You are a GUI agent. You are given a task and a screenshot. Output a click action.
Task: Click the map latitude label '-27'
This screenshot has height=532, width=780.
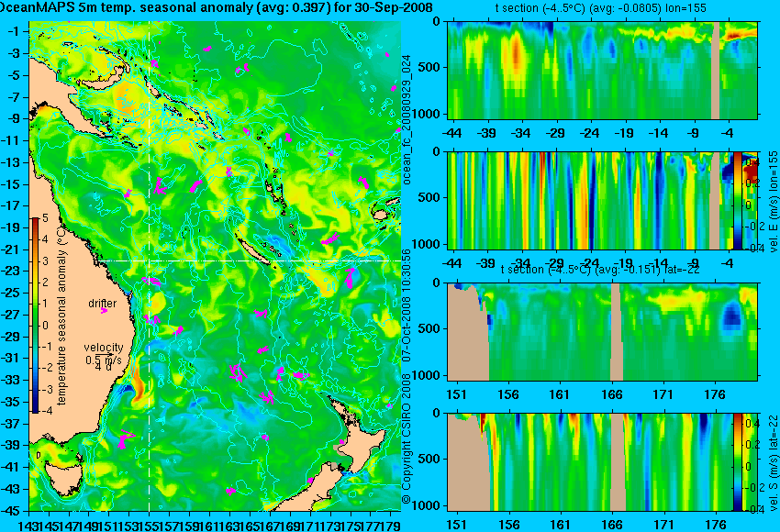pyautogui.click(x=12, y=315)
